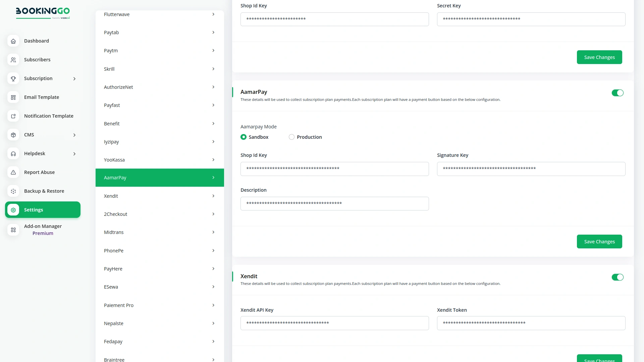644x362 pixels.
Task: Select Production mode for Aamarpay
Action: (x=291, y=137)
